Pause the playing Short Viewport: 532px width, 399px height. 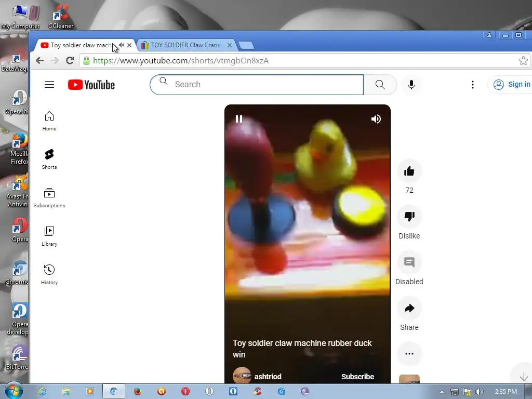(x=239, y=119)
